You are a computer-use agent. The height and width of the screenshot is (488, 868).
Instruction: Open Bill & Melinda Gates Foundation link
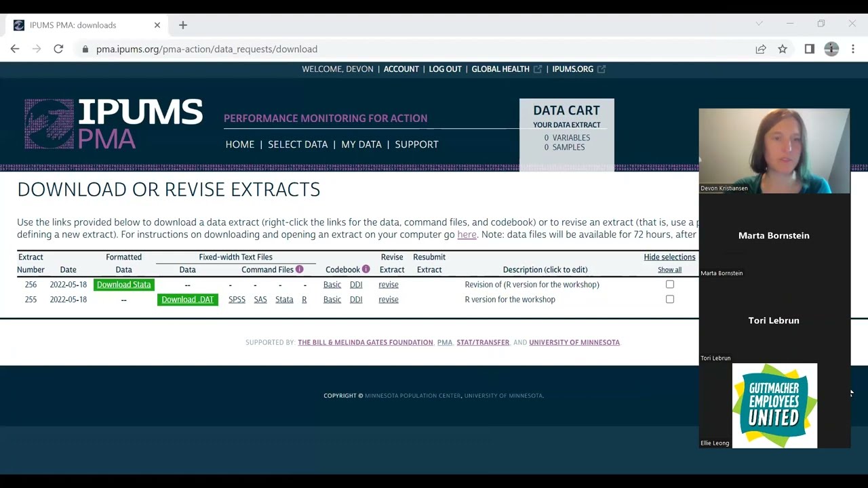coord(366,342)
